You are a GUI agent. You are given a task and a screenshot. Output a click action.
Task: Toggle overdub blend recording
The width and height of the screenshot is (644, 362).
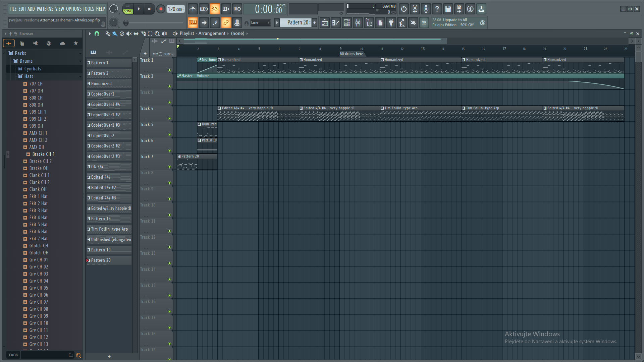click(226, 9)
